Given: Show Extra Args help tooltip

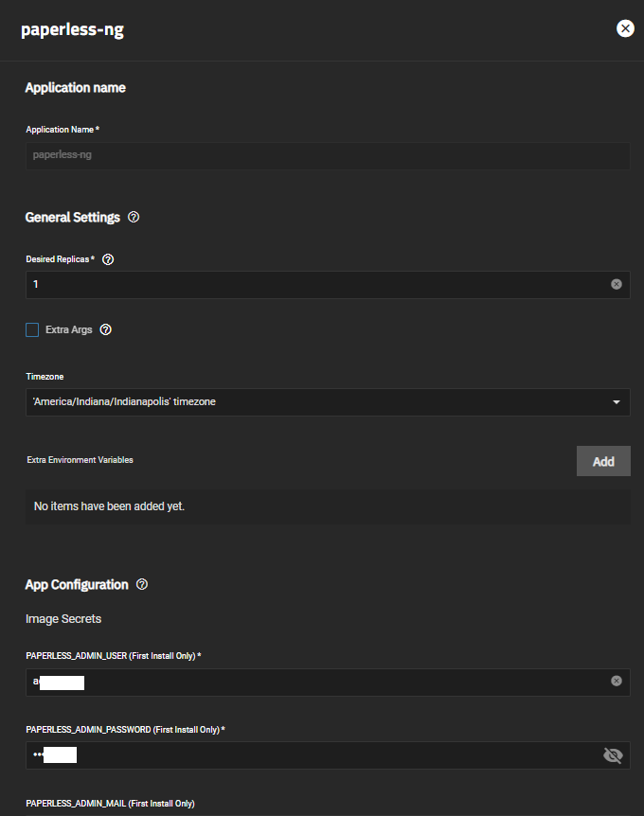Looking at the screenshot, I should pyautogui.click(x=106, y=329).
